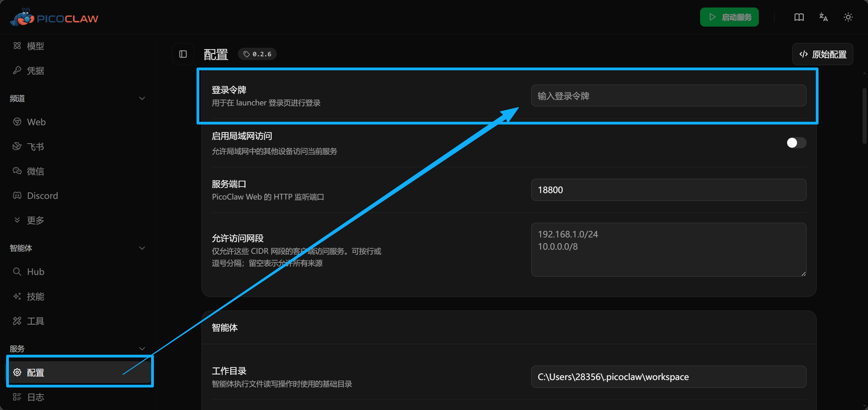Viewport: 868px width, 410px height.
Task: Click the 启动服务 button
Action: click(x=729, y=17)
